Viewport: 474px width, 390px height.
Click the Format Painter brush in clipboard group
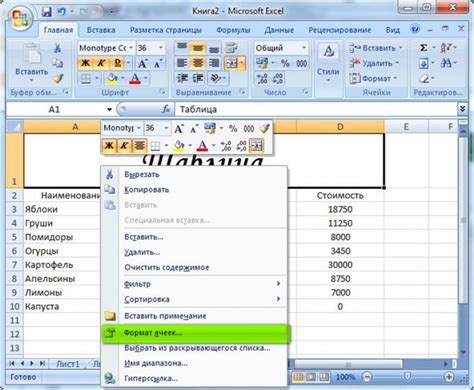coord(58,79)
